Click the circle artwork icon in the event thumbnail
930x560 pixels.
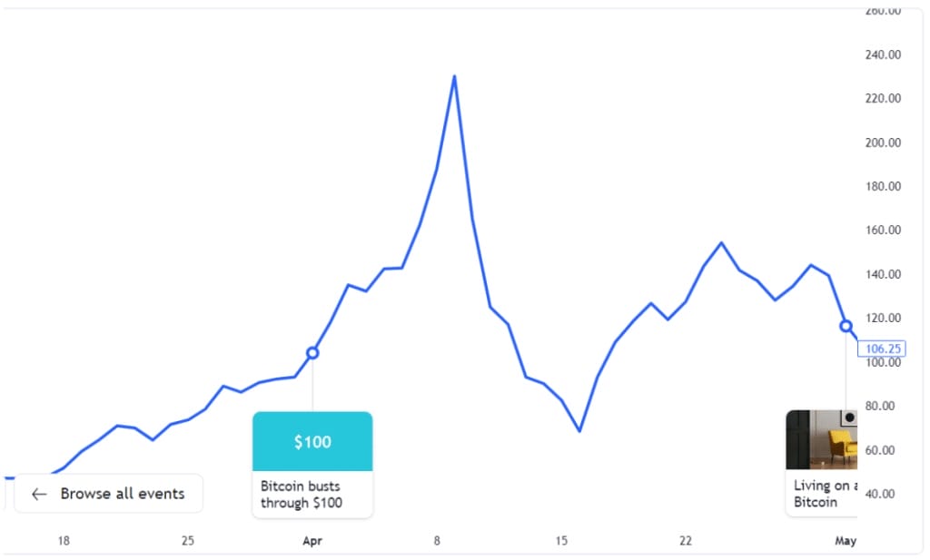[850, 418]
